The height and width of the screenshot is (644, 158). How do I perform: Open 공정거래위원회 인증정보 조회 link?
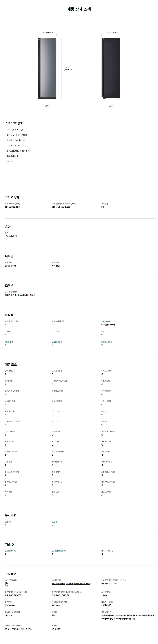71,583
